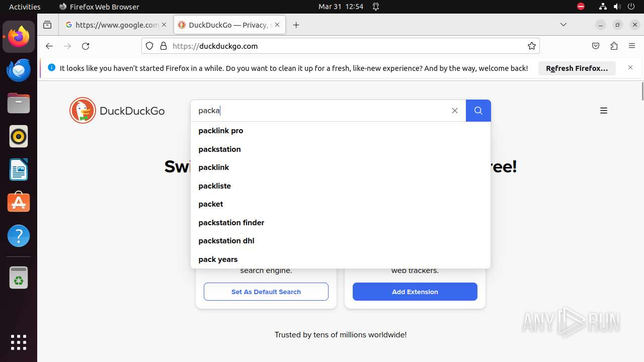
Task: Open the calendar from the Mar 31 12:54 clock
Action: [341, 7]
